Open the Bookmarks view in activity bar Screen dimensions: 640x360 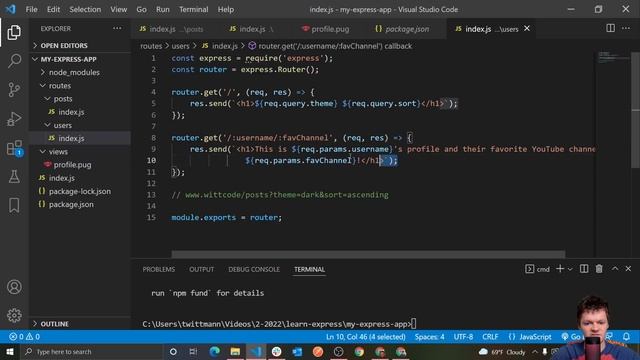14,205
